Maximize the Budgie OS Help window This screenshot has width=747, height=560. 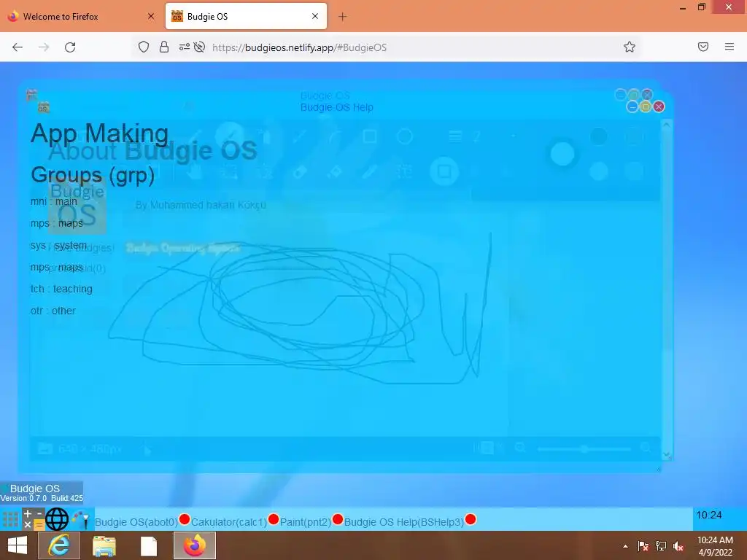coord(646,106)
